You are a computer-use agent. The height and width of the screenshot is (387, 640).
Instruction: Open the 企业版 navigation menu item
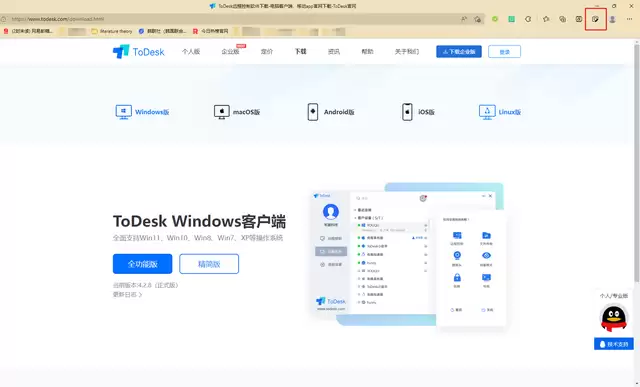click(230, 51)
